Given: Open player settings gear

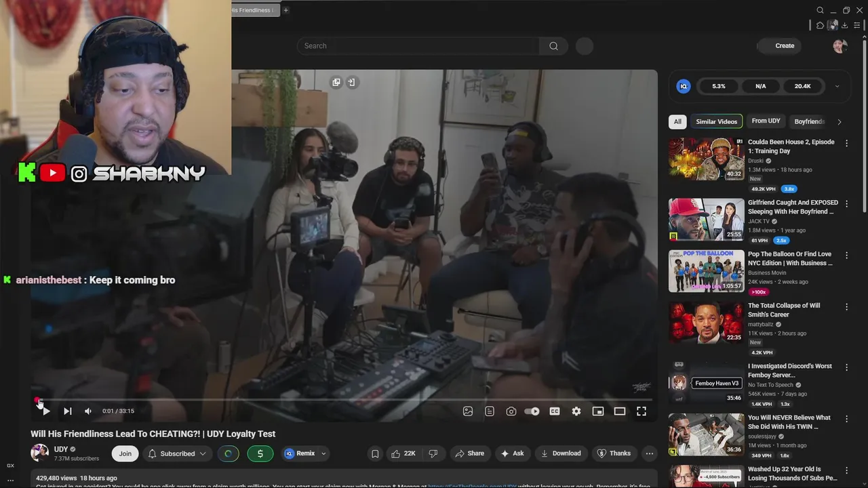Looking at the screenshot, I should tap(576, 411).
